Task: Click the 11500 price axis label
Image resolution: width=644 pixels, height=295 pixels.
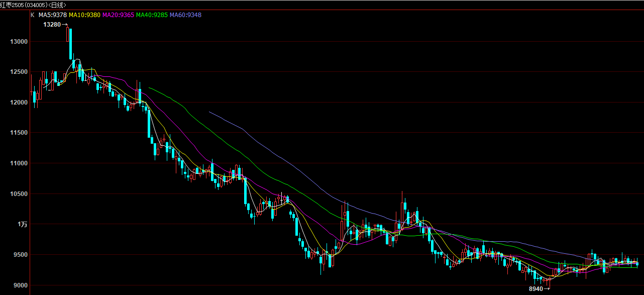Action: pyautogui.click(x=19, y=133)
